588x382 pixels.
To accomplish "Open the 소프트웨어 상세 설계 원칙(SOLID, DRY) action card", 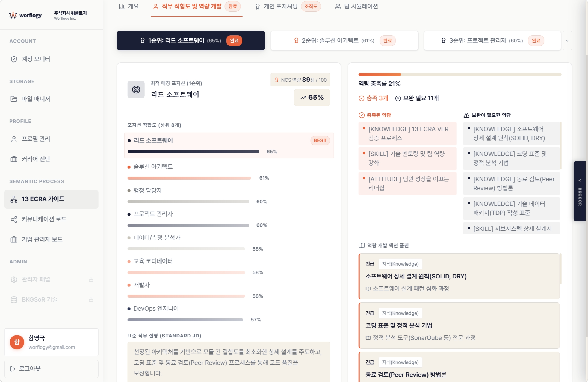I will coord(459,276).
